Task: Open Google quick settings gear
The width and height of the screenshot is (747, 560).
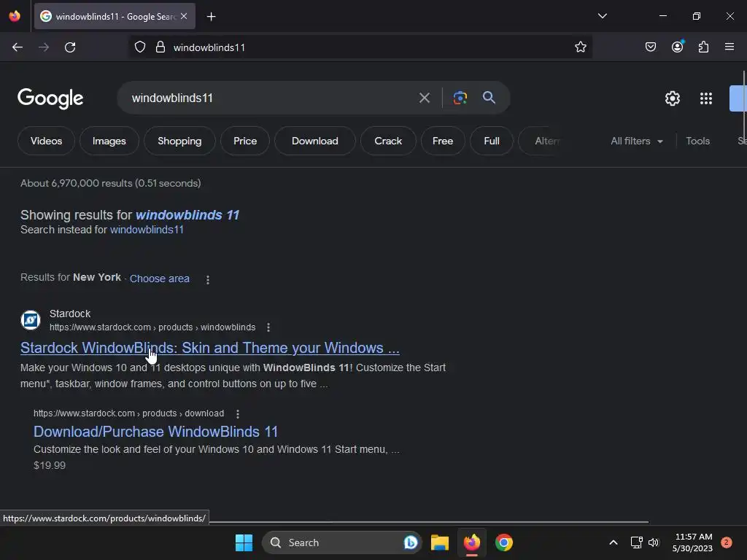Action: coord(672,98)
